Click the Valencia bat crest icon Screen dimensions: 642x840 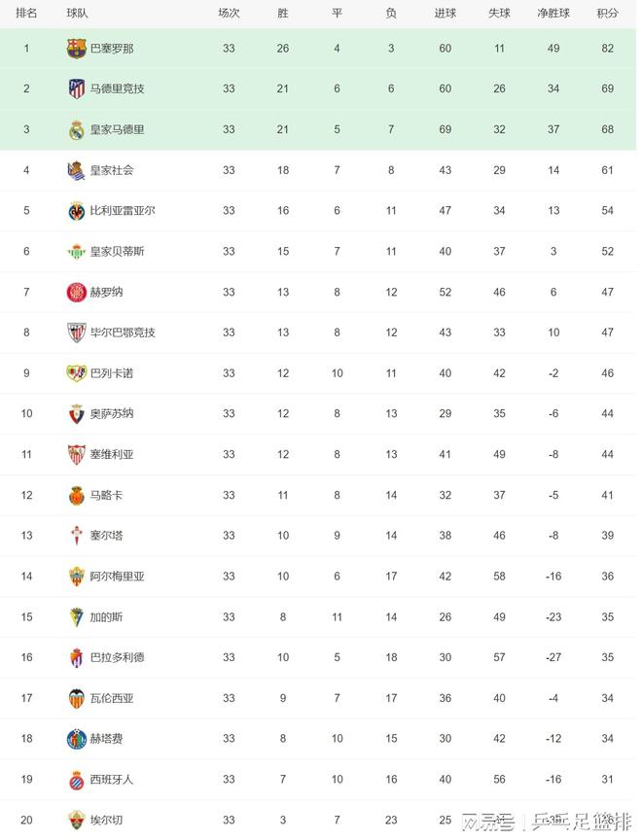click(x=76, y=698)
